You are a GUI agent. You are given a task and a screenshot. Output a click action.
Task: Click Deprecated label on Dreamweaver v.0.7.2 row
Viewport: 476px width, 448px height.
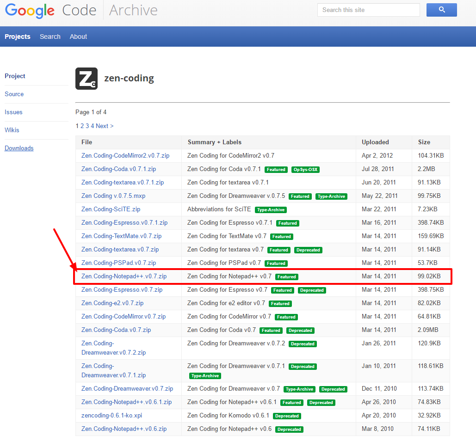[x=303, y=344]
